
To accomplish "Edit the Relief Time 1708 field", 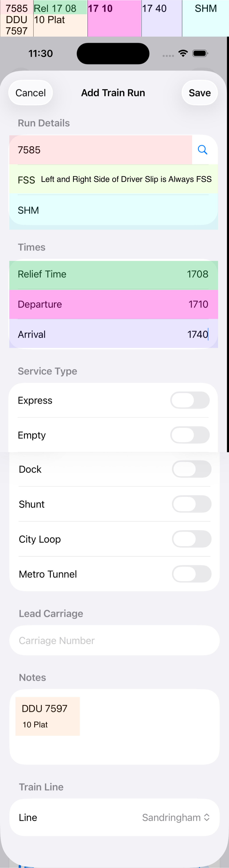I will 113,274.
